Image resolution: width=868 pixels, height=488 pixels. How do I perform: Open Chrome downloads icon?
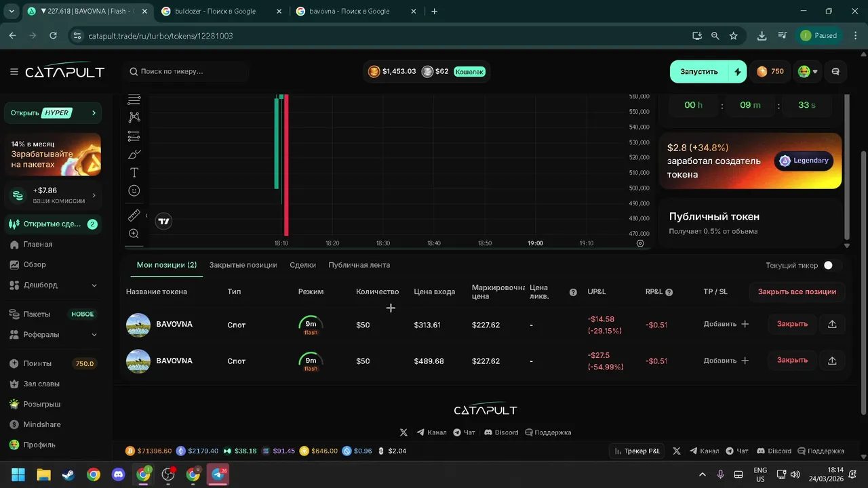click(762, 35)
